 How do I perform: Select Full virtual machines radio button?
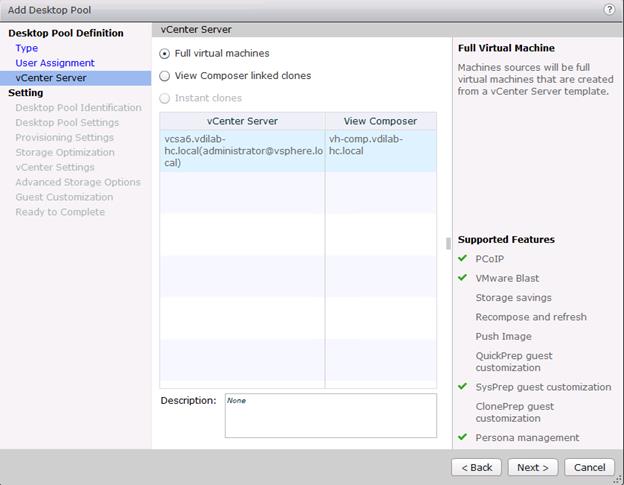coord(164,54)
